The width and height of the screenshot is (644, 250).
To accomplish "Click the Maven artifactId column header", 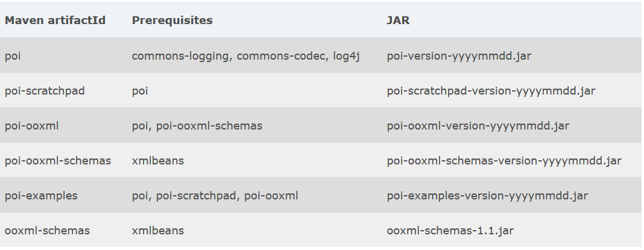I will [55, 20].
